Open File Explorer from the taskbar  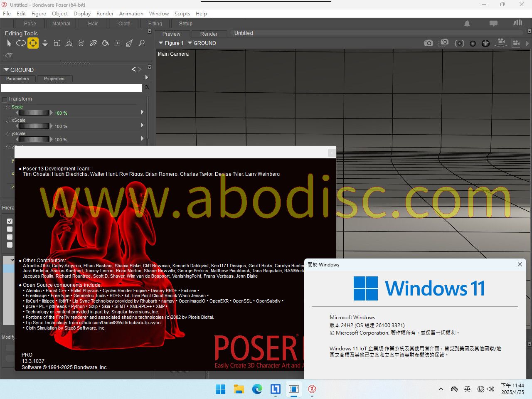239,389
